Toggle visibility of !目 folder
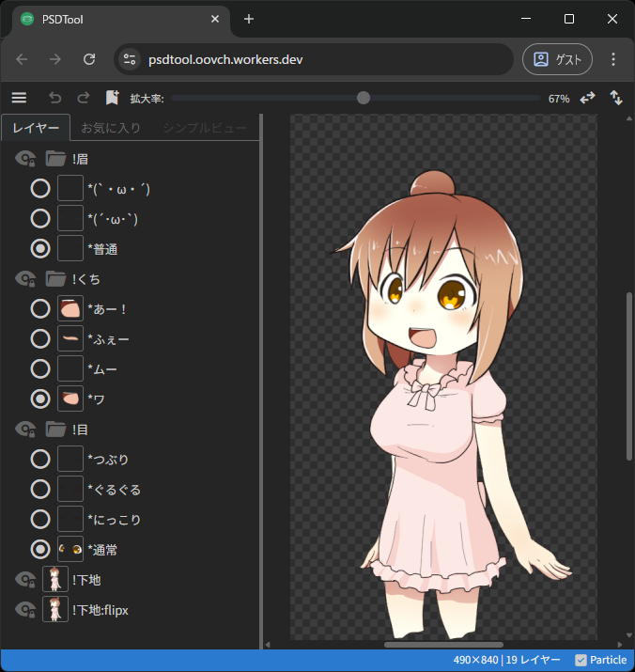This screenshot has height=672, width=635. point(25,429)
